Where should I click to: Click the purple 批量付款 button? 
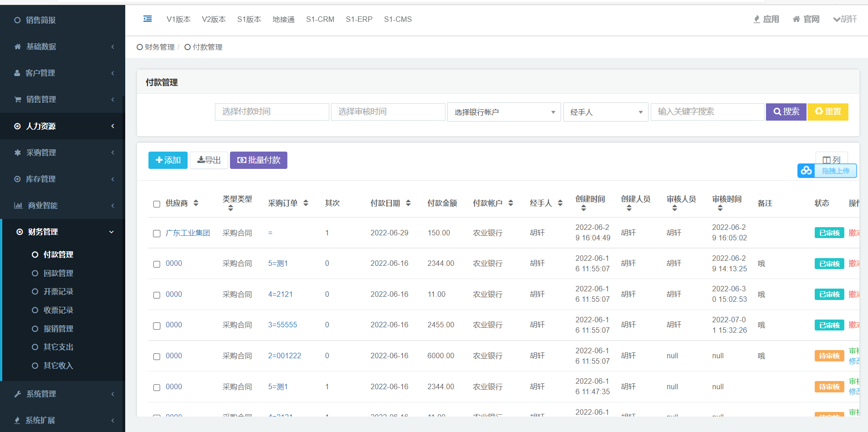click(x=259, y=160)
